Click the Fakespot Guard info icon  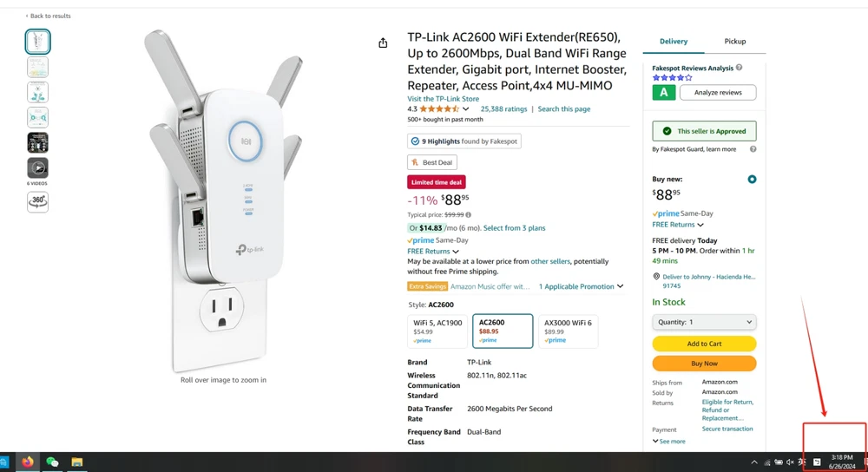(x=753, y=149)
